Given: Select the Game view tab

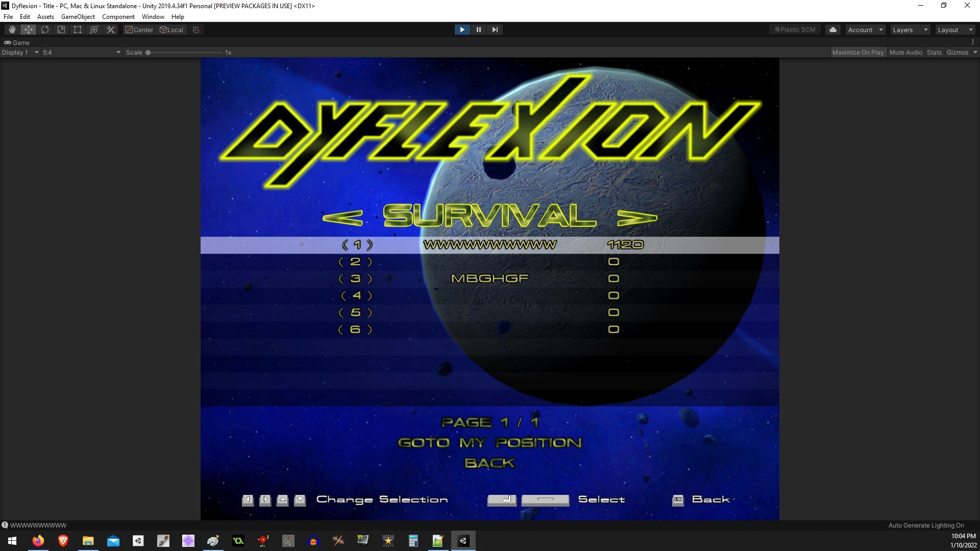Looking at the screenshot, I should coord(17,43).
